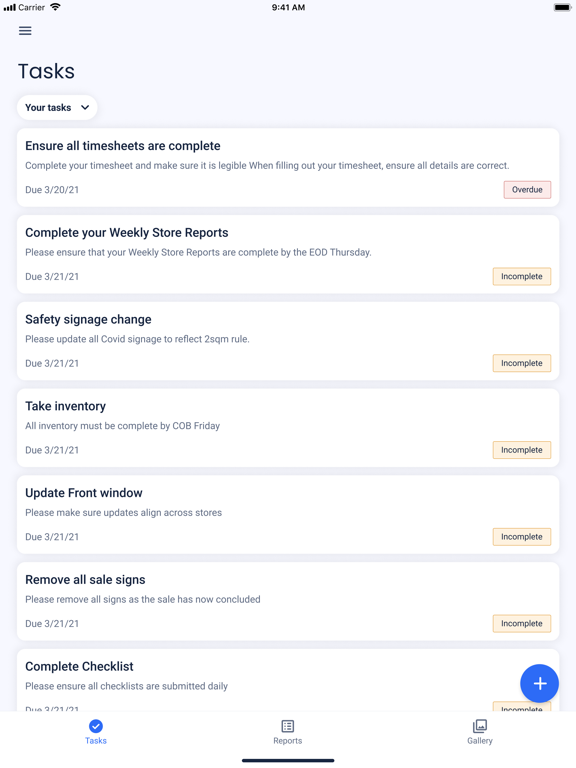Click Incomplete badge on Weekly Store Reports
The height and width of the screenshot is (768, 576).
coord(522,276)
